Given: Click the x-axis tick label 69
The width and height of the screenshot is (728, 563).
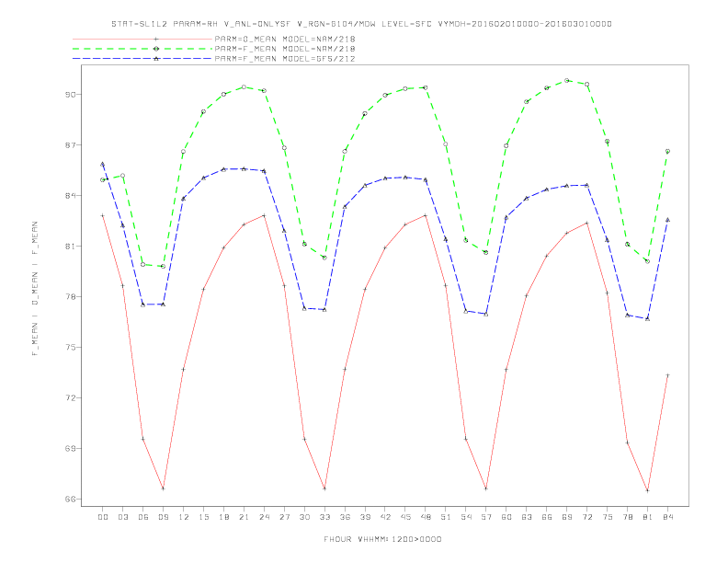Looking at the screenshot, I should click(x=567, y=517).
